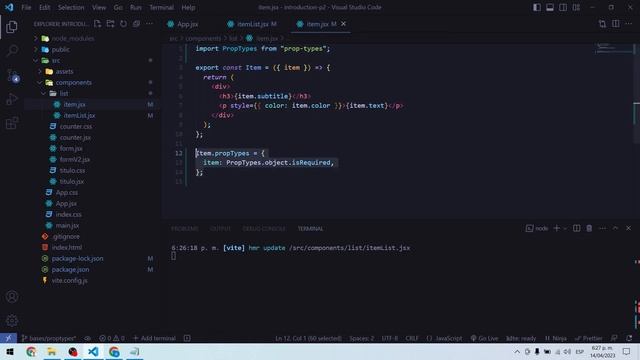Open the Terminal menu
Image resolution: width=640 pixels, height=360 pixels.
[x=161, y=7]
